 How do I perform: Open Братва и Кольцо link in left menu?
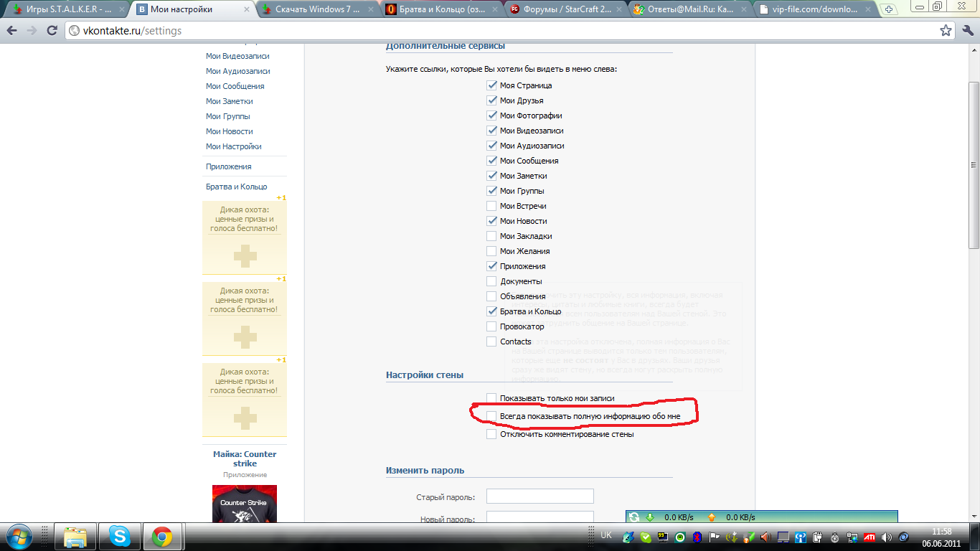point(236,187)
